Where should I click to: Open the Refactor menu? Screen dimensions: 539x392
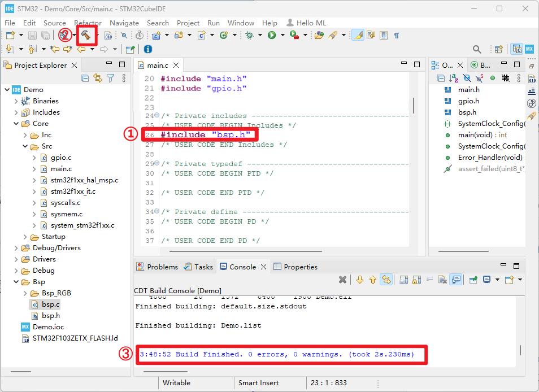pyautogui.click(x=88, y=23)
